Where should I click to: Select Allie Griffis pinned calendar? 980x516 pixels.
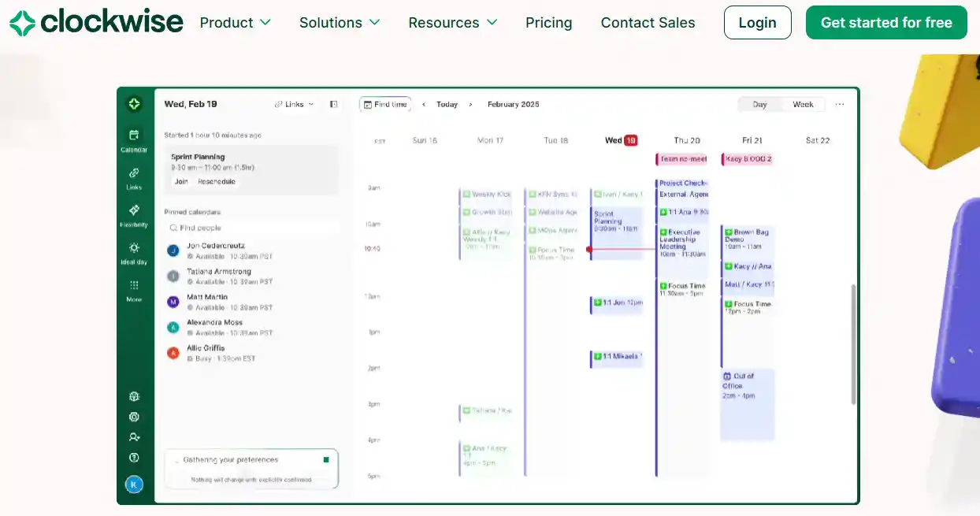click(x=251, y=352)
